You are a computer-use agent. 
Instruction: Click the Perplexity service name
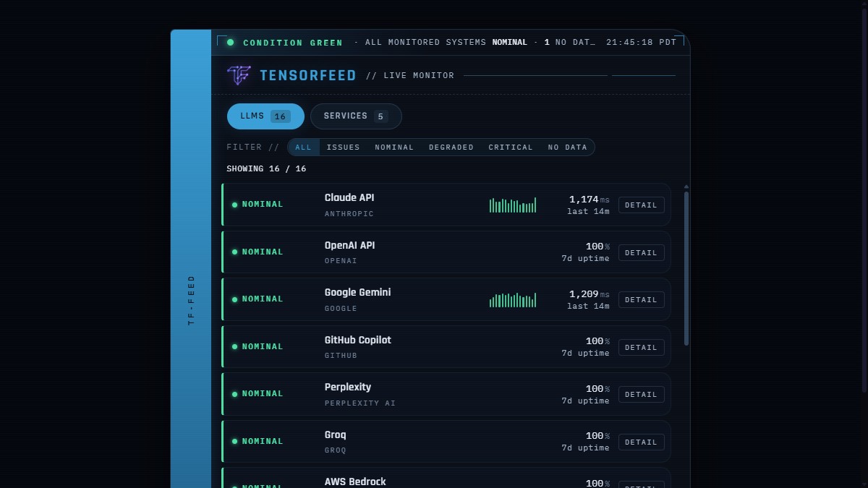coord(348,388)
